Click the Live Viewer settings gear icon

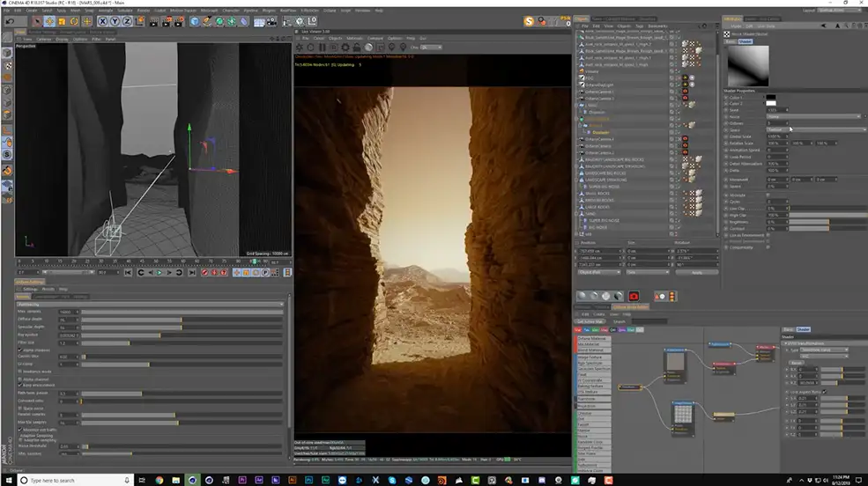345,47
